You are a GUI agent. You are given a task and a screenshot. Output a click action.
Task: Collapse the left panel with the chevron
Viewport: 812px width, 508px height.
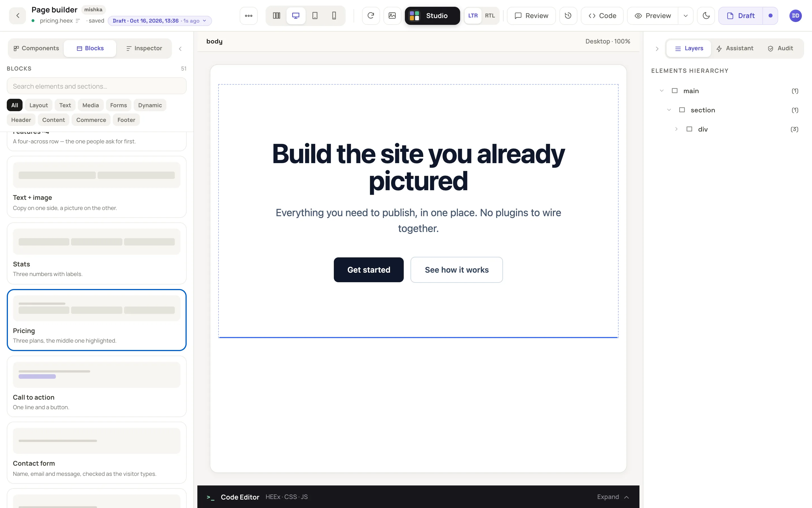point(180,49)
